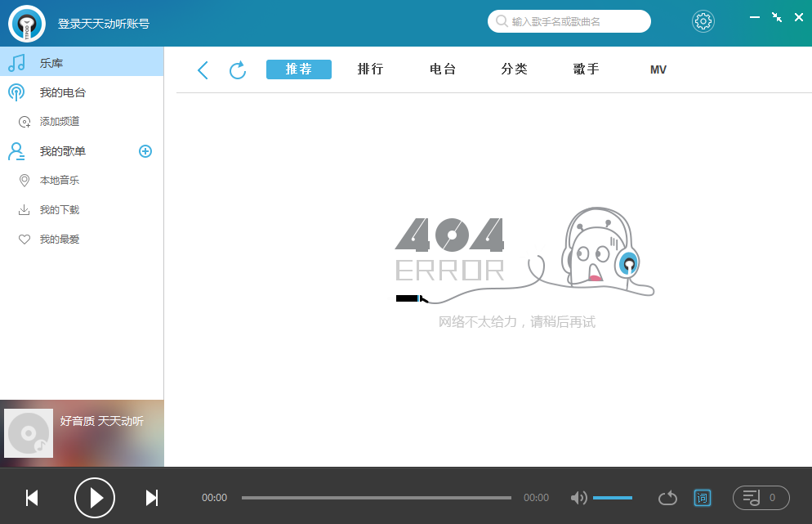Play the current track
812x524 pixels.
[x=95, y=497]
